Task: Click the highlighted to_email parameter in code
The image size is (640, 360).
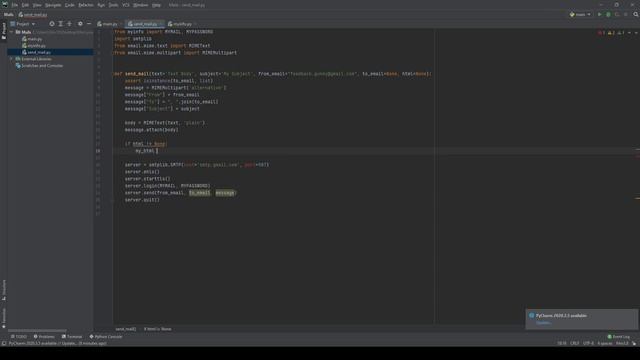Action: pyautogui.click(x=199, y=193)
